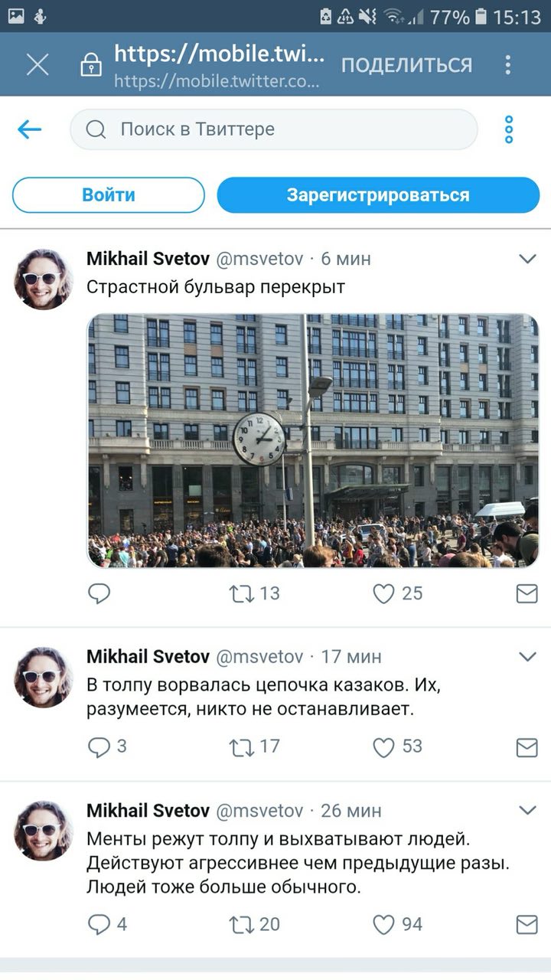The width and height of the screenshot is (551, 980).
Task: Like the tweet with 53 likes
Action: pos(383,747)
